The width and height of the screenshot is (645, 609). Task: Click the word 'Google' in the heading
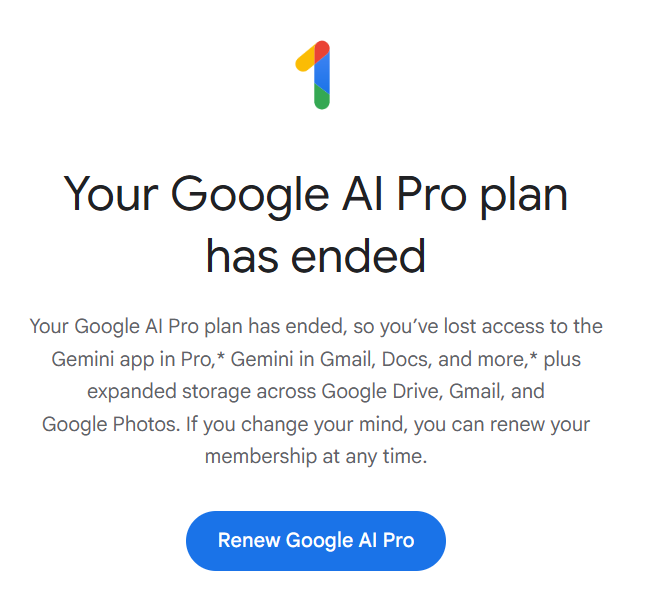(250, 197)
